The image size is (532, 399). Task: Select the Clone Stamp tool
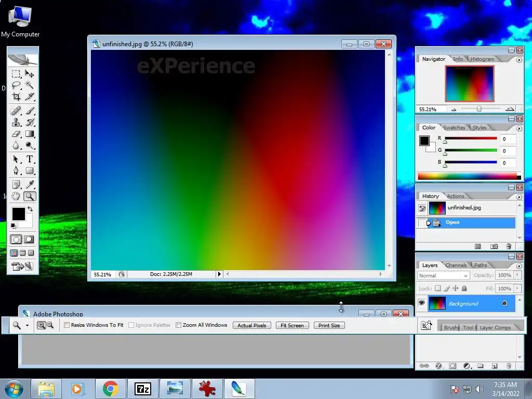click(x=16, y=122)
